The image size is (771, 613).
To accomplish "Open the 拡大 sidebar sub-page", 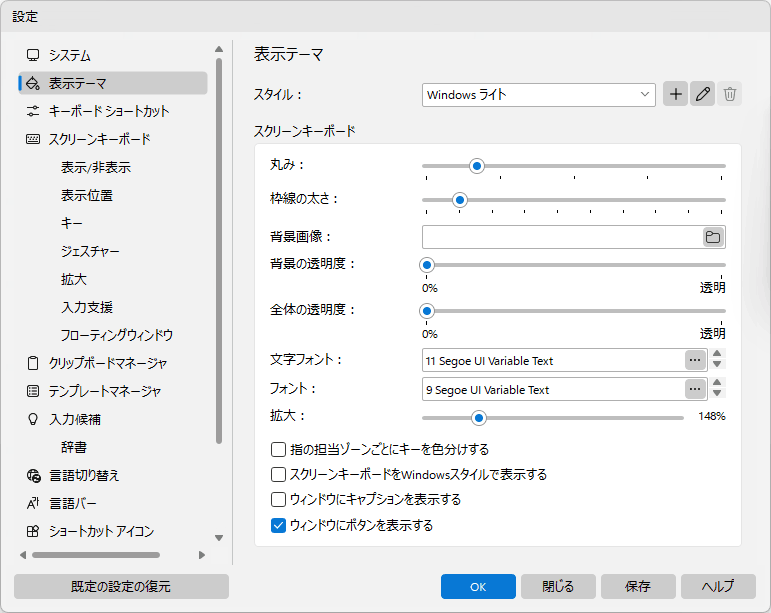I will coord(74,279).
